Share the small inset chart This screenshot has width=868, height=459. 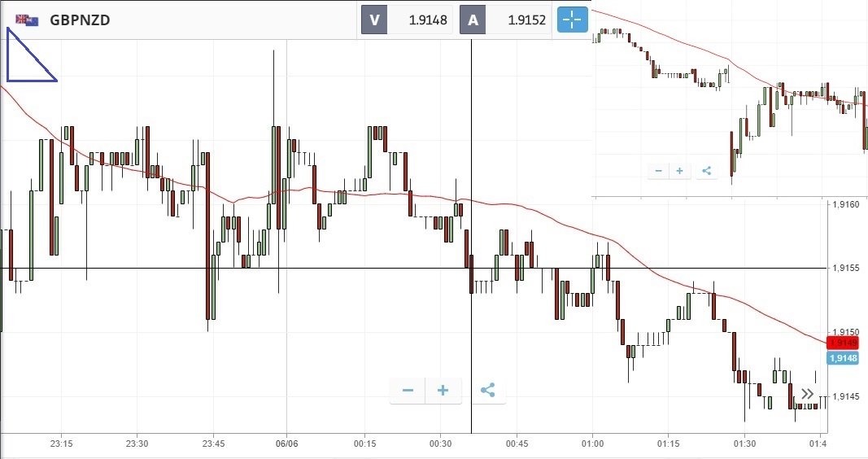tap(706, 171)
